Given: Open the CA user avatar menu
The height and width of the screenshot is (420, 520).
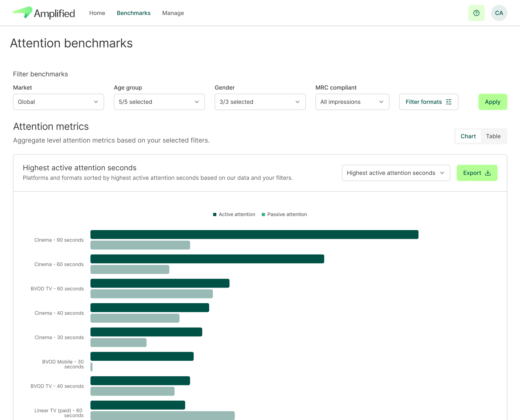Looking at the screenshot, I should 499,13.
